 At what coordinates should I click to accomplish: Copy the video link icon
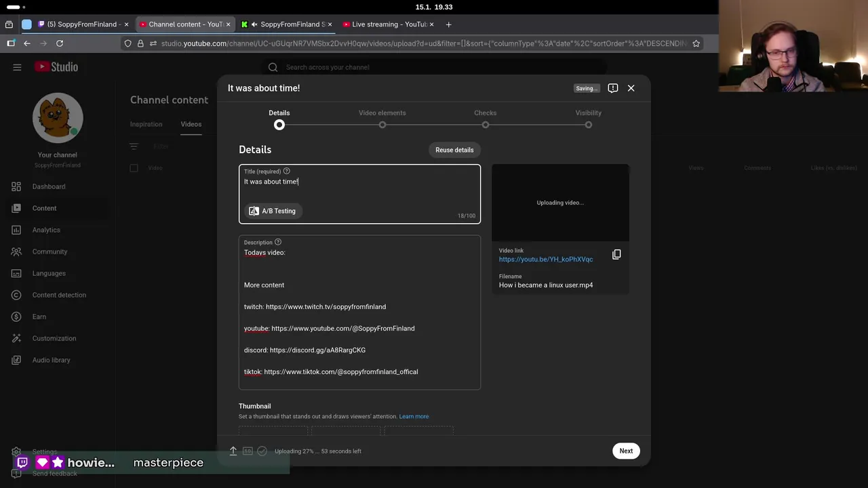click(616, 255)
